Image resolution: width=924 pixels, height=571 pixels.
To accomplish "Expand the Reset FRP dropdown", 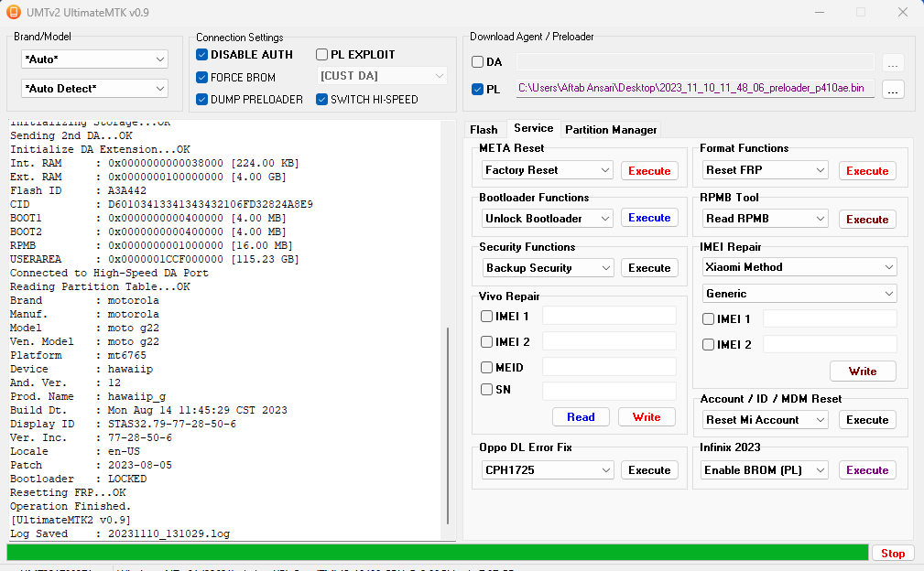I will tap(766, 170).
